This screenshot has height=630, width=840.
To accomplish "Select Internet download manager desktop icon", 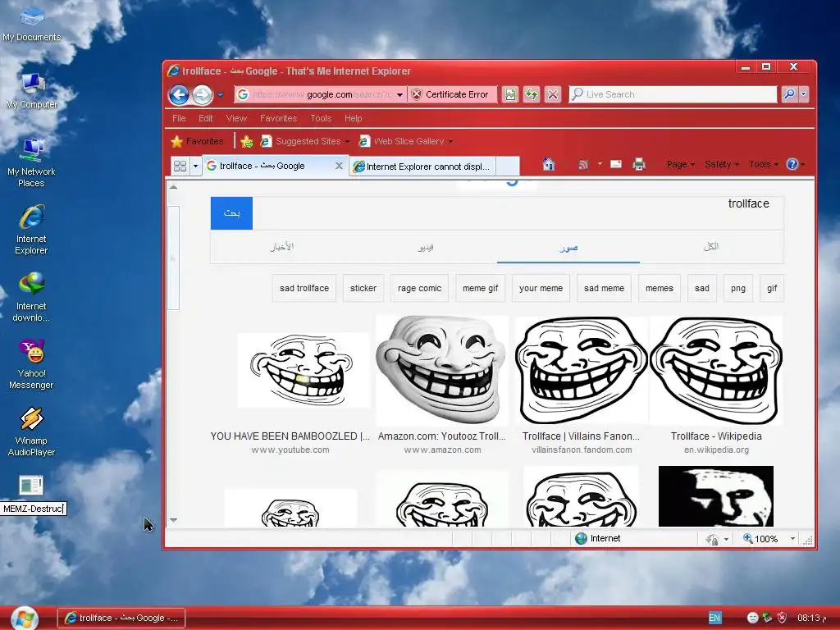I will coord(32,297).
